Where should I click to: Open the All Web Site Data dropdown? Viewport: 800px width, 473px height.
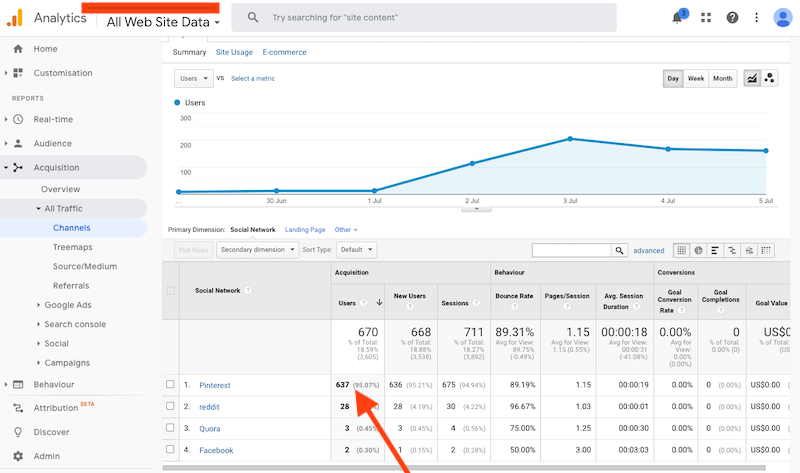coord(163,22)
